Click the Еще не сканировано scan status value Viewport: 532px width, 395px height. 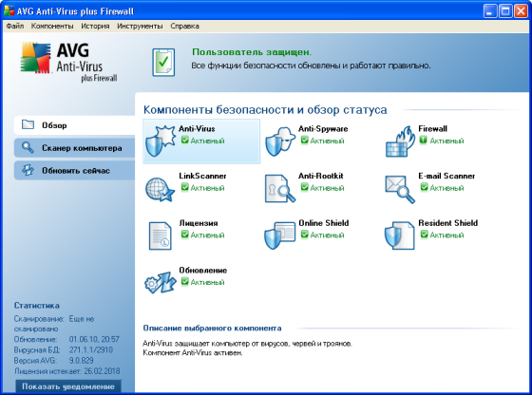(54, 324)
